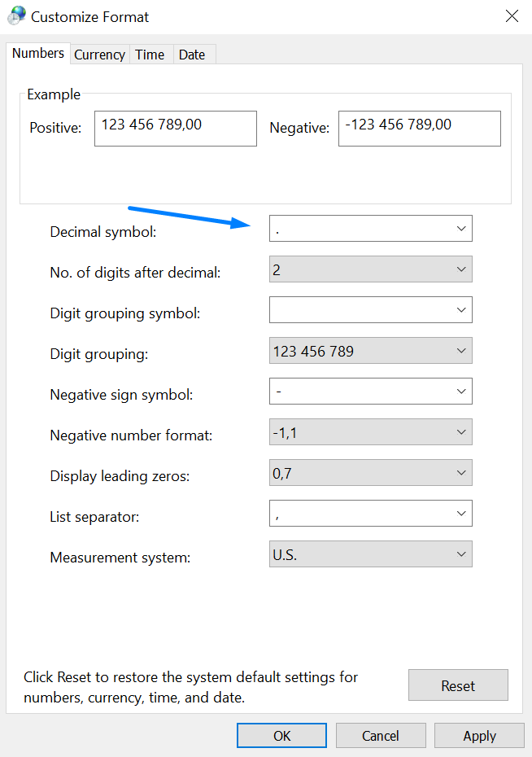Viewport: 532px width, 757px height.
Task: Select the Date tab
Action: click(192, 55)
